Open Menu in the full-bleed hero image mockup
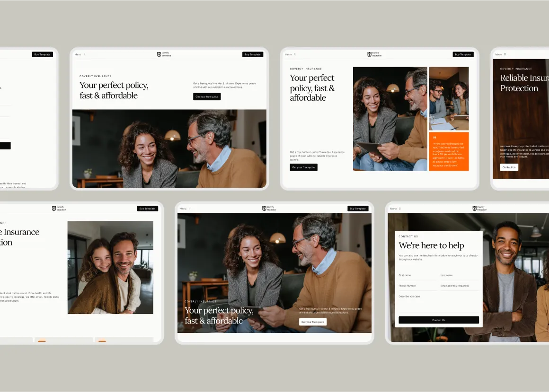The image size is (549, 392). click(x=183, y=209)
